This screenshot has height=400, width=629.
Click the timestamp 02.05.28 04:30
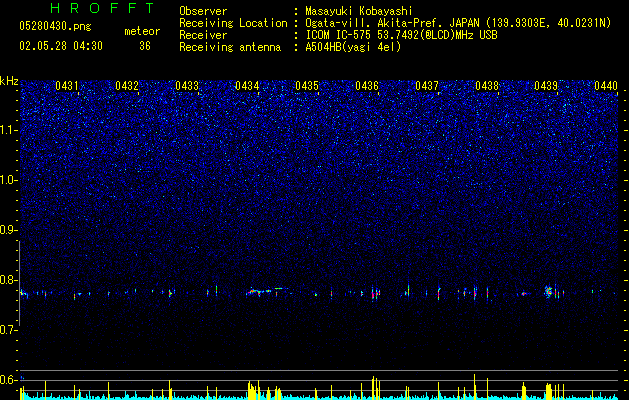pyautogui.click(x=61, y=46)
